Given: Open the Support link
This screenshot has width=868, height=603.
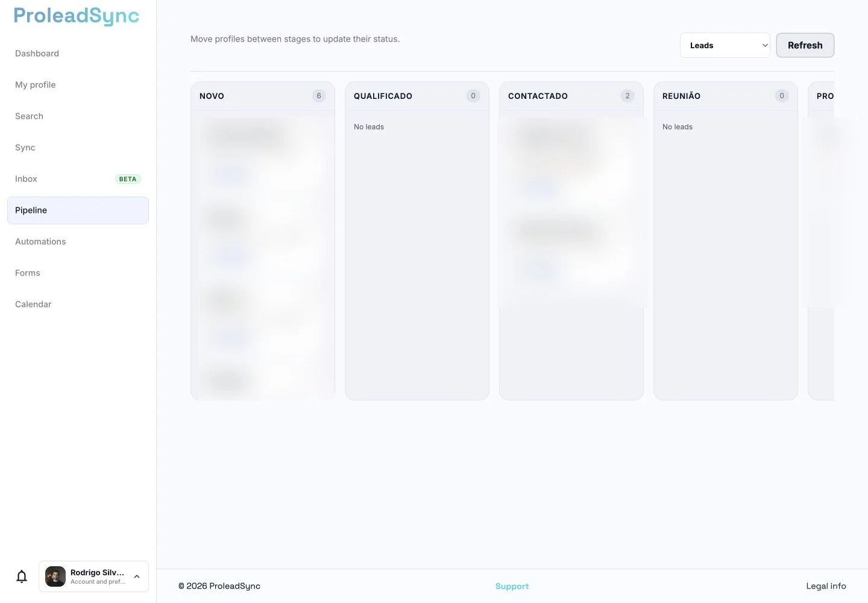Looking at the screenshot, I should [512, 586].
